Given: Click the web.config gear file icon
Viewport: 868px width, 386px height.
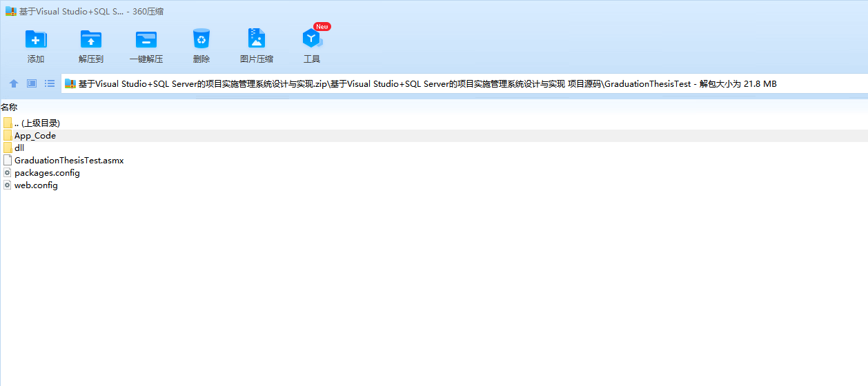Looking at the screenshot, I should (x=8, y=185).
